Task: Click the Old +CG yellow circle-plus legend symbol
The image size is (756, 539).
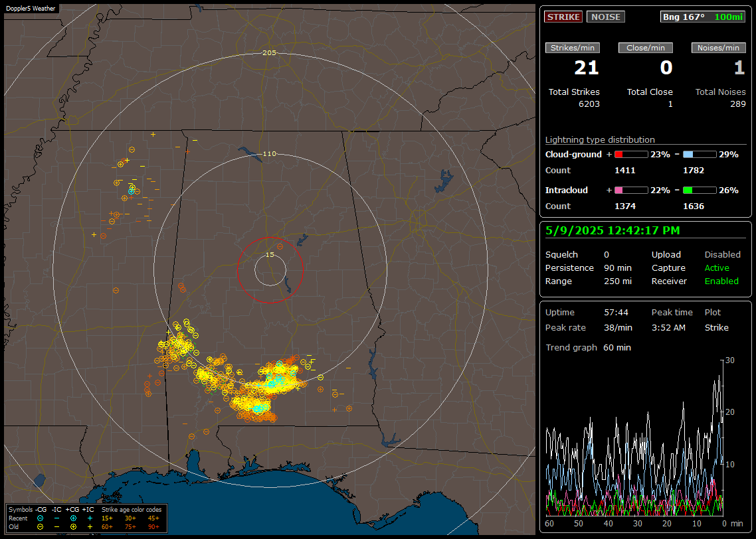Action: (73, 527)
